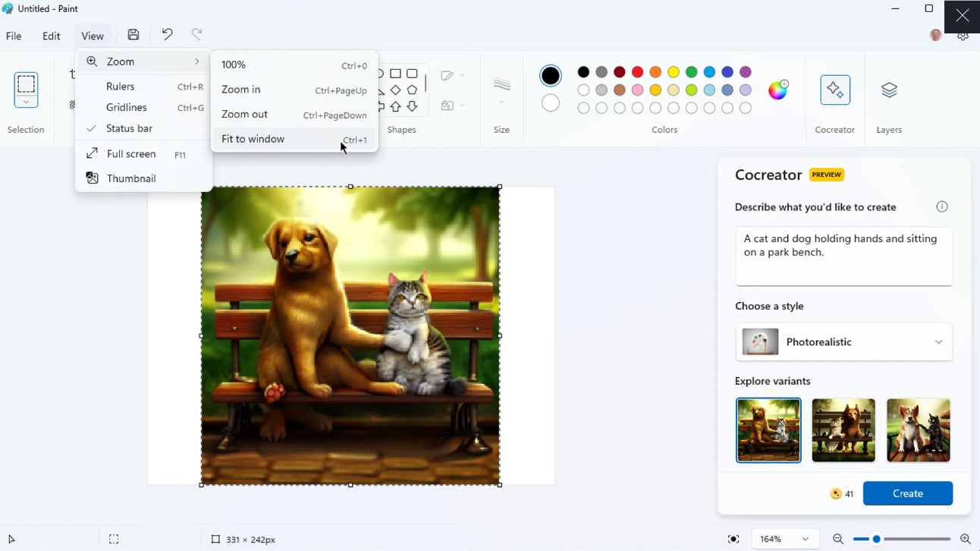Select the second variant thumbnail
The image size is (980, 551).
pos(843,430)
